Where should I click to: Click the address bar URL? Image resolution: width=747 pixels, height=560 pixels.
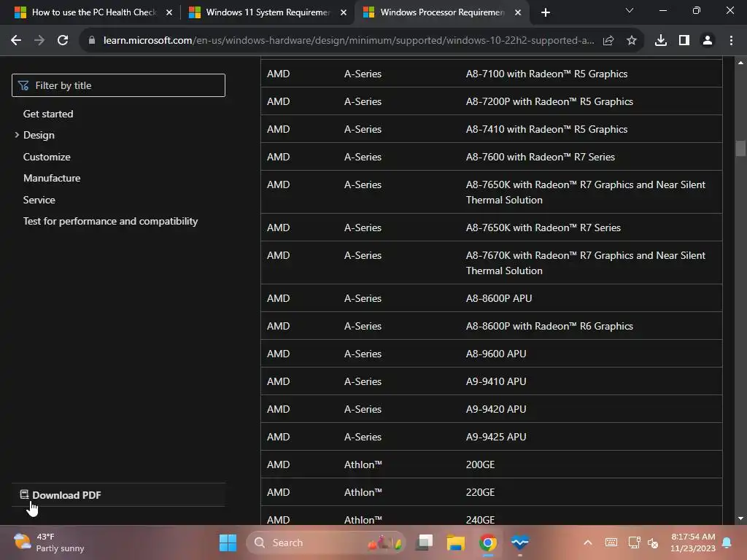point(349,41)
